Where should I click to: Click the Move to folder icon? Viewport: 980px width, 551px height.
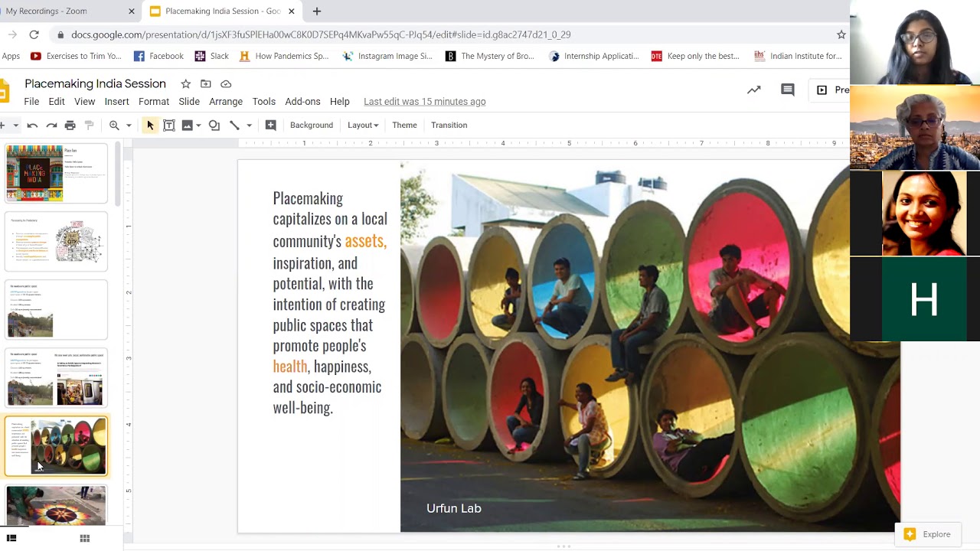tap(205, 83)
